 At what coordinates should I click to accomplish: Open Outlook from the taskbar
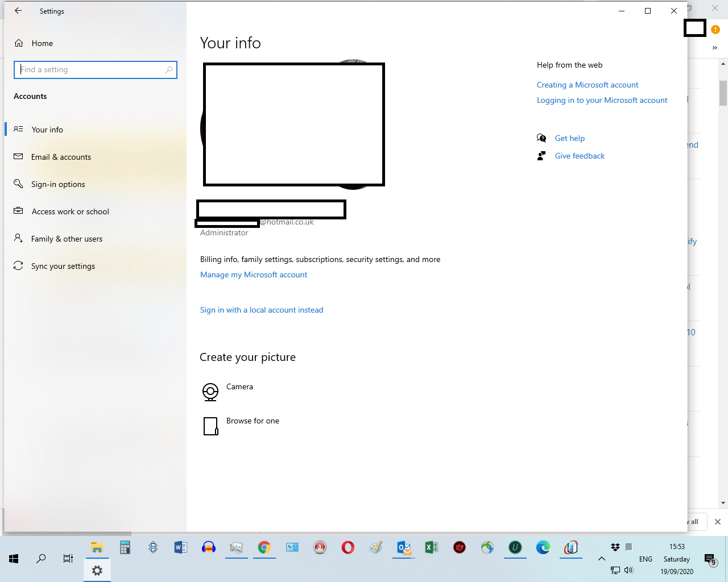(x=404, y=547)
